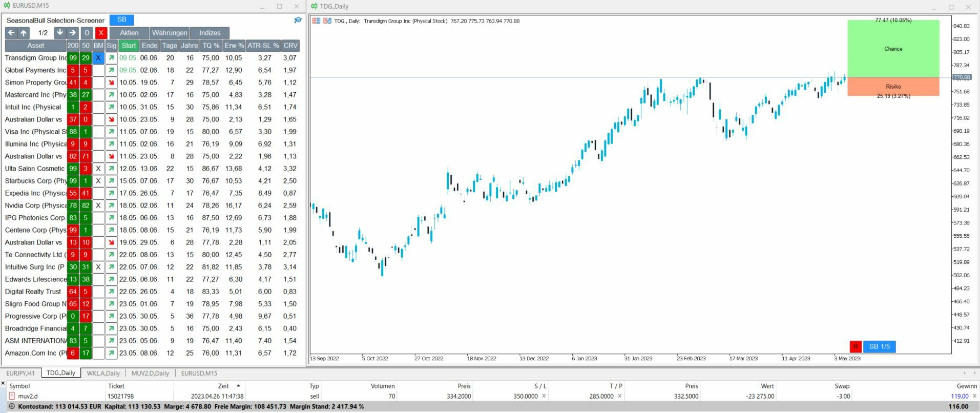Select the orange Risiko box on chart

(893, 87)
